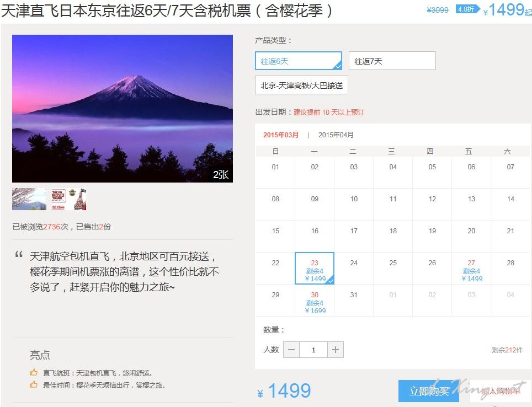Click the minus quantity button
Screen dimensions: 532x407
pyautogui.click(x=291, y=350)
